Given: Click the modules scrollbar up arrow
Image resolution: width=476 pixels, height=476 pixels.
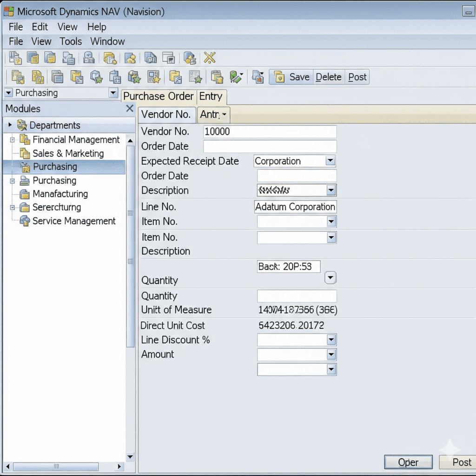Looking at the screenshot, I should [130, 140].
